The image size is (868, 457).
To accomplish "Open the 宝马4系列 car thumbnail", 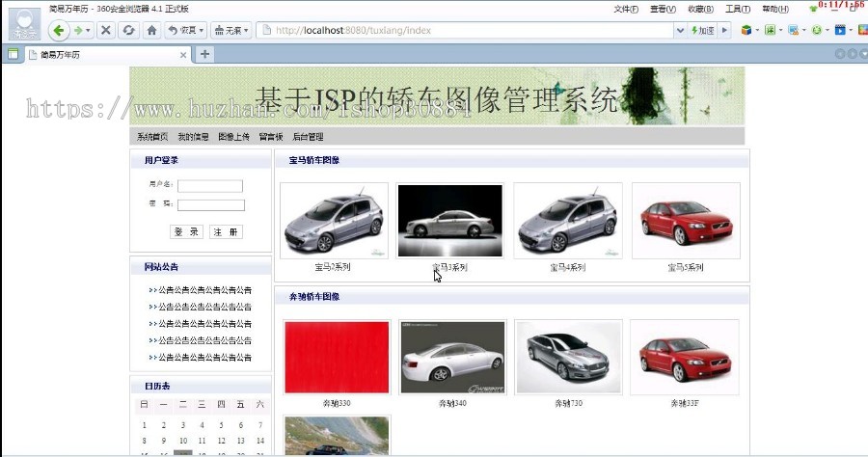I will [x=568, y=221].
